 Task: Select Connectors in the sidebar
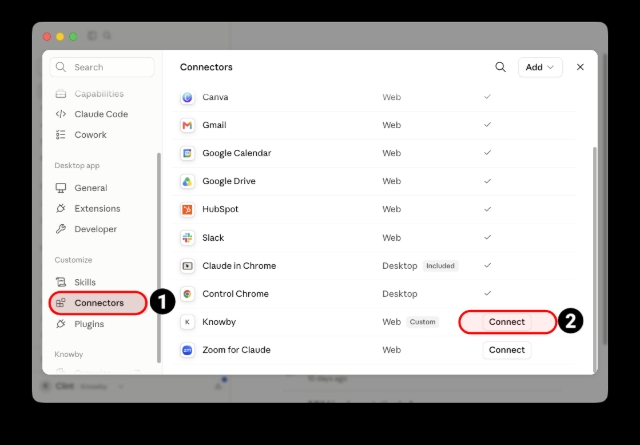click(98, 303)
